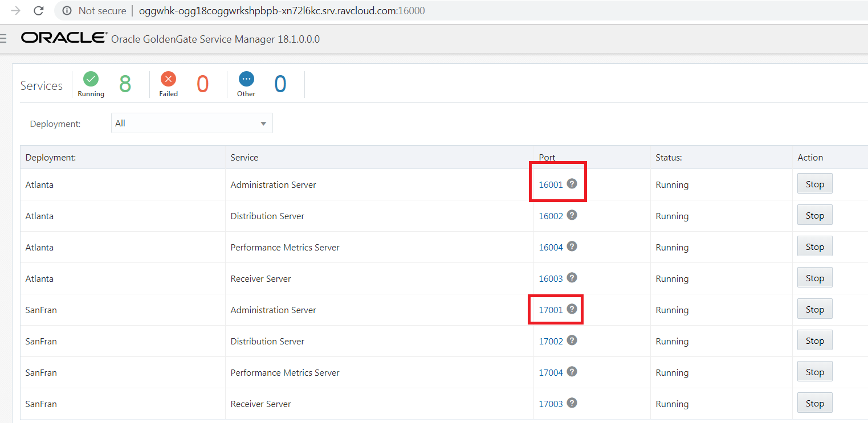Click the Atlanta Receiver Server service name
The image size is (868, 423).
point(260,279)
